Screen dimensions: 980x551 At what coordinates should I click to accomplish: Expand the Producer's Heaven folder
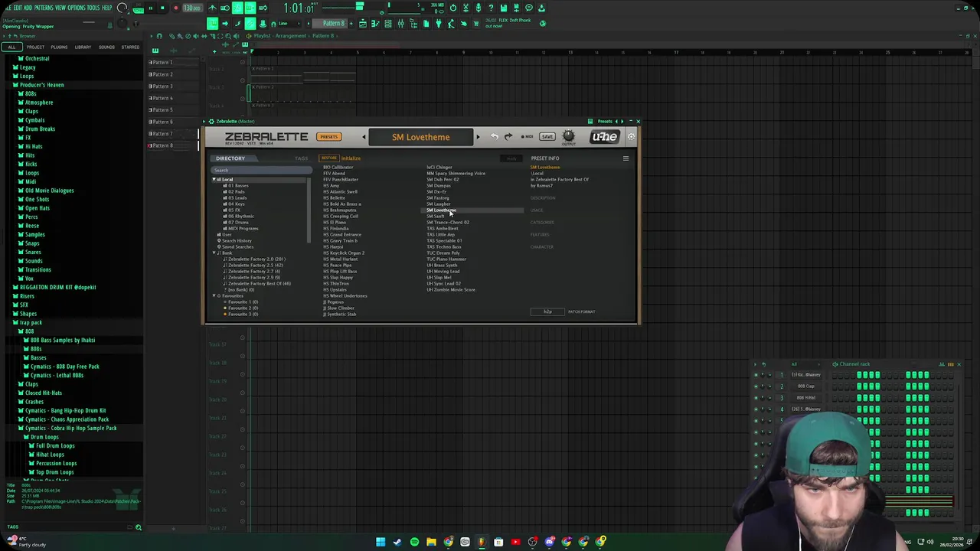pyautogui.click(x=38, y=85)
